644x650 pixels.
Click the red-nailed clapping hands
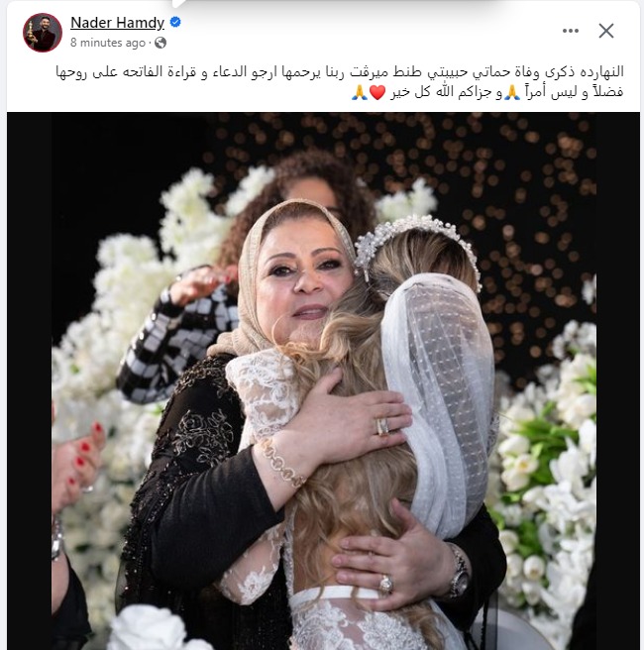[x=76, y=465]
